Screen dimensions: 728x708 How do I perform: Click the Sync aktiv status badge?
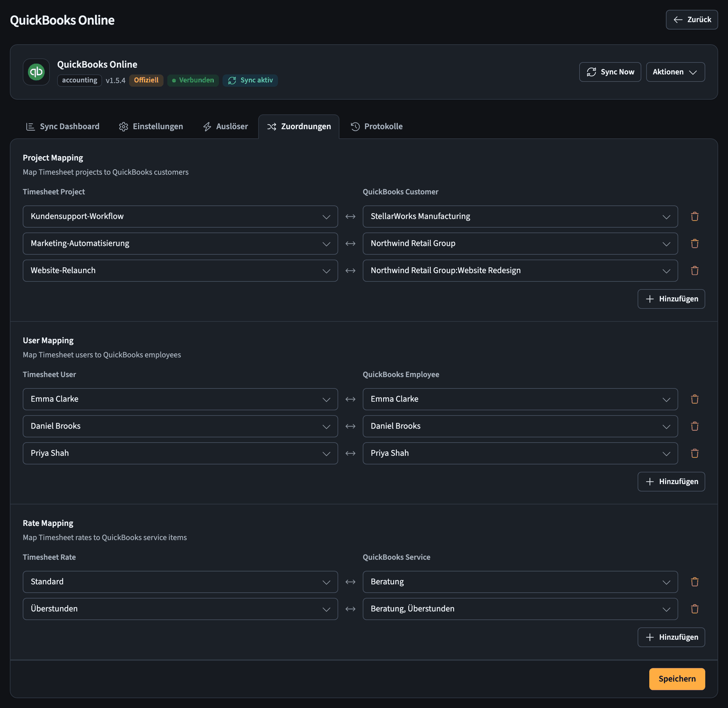coord(250,80)
